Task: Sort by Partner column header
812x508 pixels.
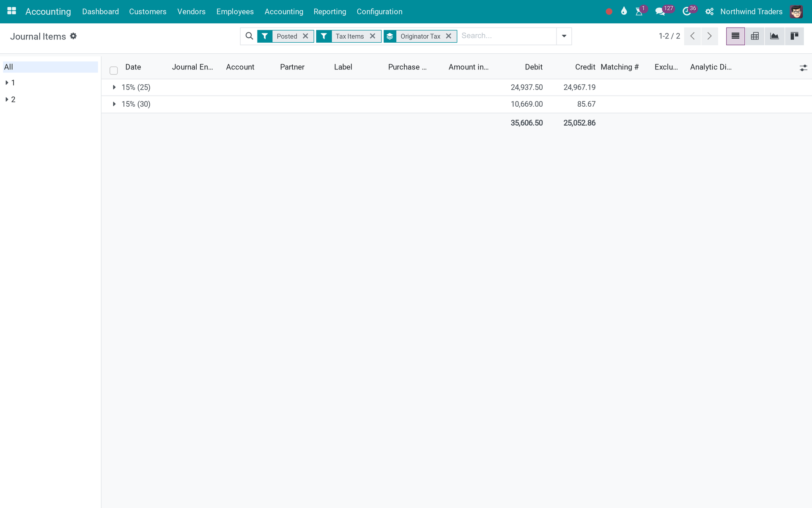Action: pos(292,67)
